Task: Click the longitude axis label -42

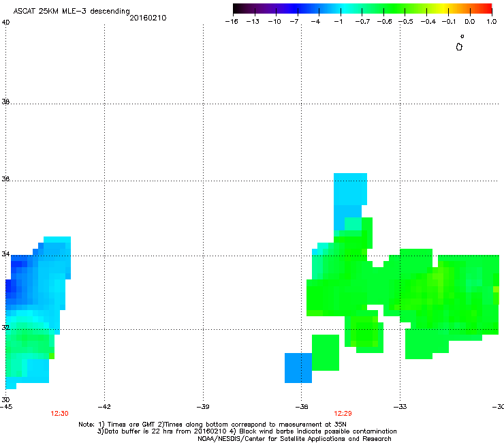Action: (104, 407)
